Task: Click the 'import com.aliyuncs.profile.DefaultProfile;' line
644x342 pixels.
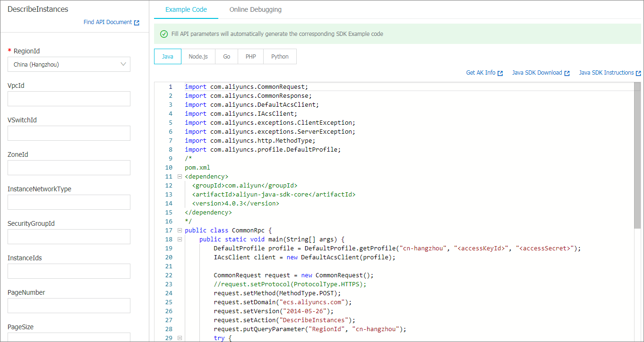Action: click(x=263, y=150)
